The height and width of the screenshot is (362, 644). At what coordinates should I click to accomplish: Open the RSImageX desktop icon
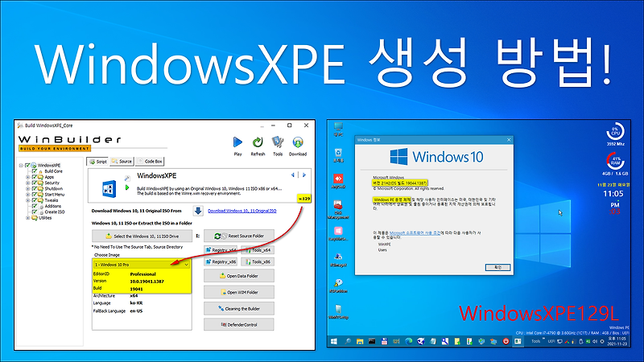pyautogui.click(x=338, y=257)
